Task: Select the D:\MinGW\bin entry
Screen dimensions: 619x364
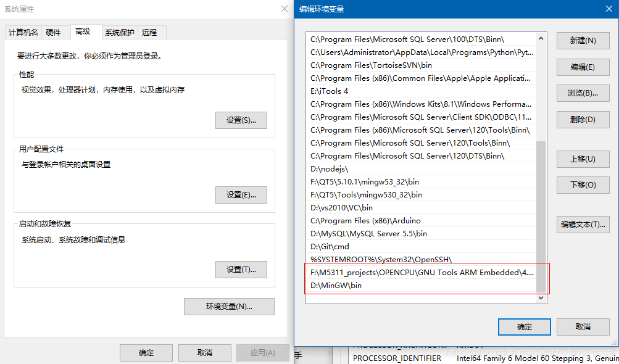Action: click(x=422, y=286)
